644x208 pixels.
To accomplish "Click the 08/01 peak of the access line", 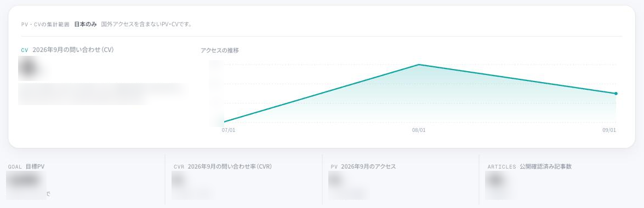I will pyautogui.click(x=419, y=65).
